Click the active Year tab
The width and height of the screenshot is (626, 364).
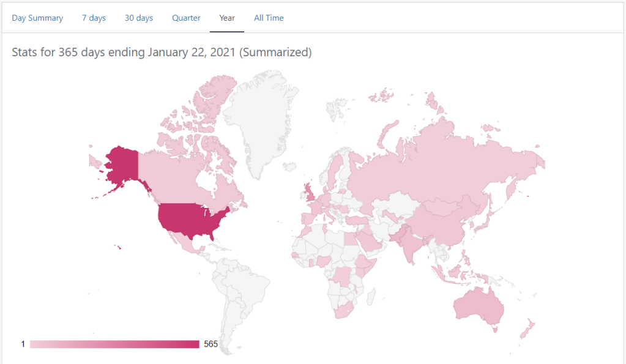227,18
